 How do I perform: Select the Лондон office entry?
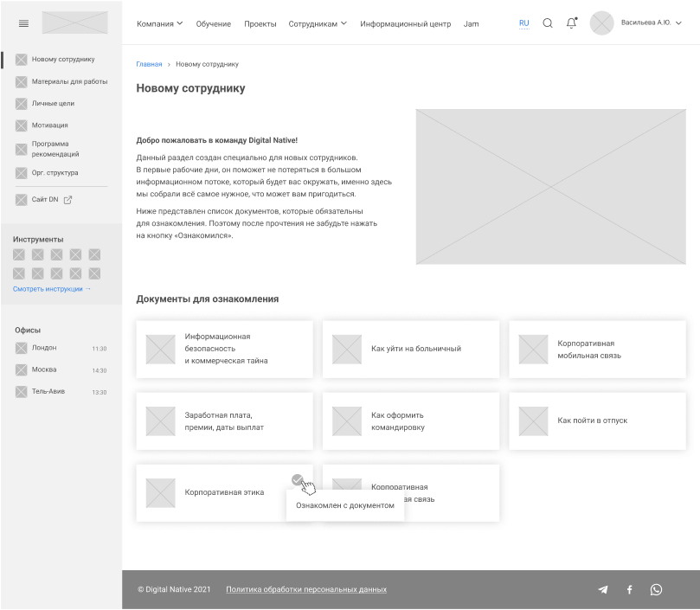point(61,348)
